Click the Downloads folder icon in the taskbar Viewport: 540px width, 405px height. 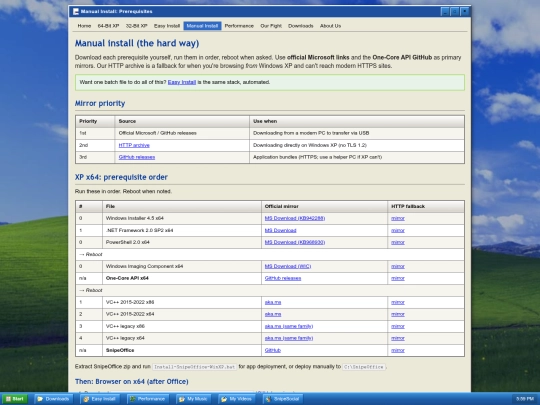pos(40,399)
